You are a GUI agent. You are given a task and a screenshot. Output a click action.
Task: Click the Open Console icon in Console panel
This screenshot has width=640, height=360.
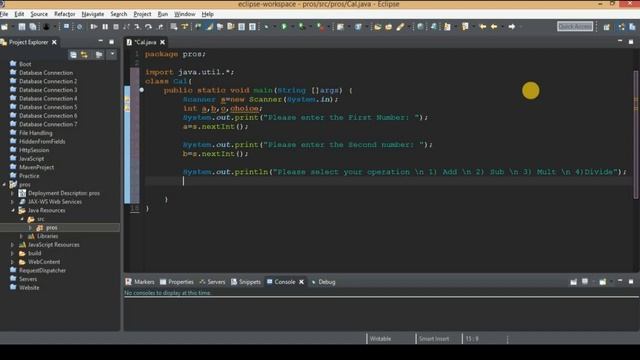point(602,282)
